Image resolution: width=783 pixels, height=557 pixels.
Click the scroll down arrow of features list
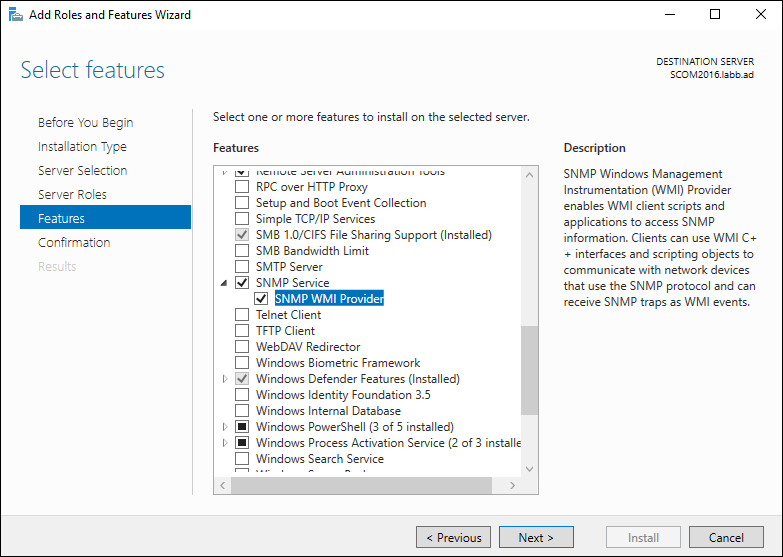coord(529,469)
